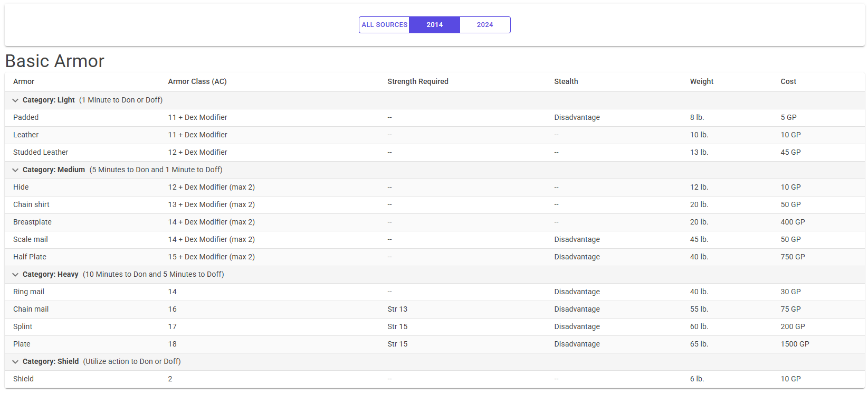Image resolution: width=868 pixels, height=393 pixels.
Task: Select the Ring mail row name
Action: 28,292
